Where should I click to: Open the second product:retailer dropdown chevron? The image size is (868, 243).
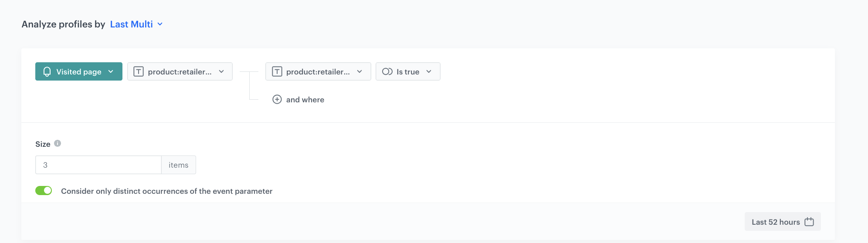[x=359, y=72]
